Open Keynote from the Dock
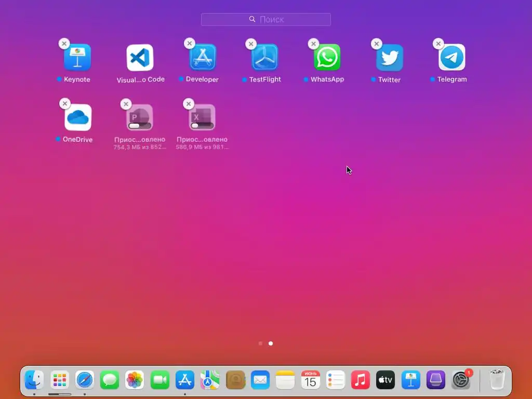Screen dimensions: 532x399 tap(410, 380)
